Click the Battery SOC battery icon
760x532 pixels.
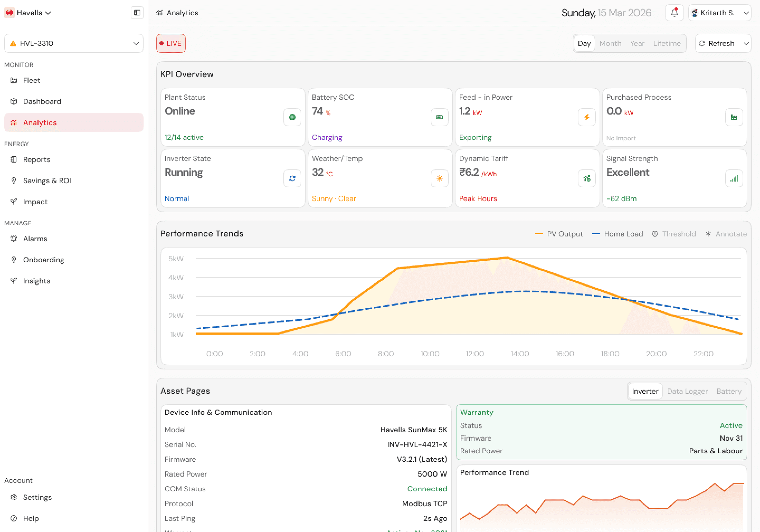coord(439,117)
